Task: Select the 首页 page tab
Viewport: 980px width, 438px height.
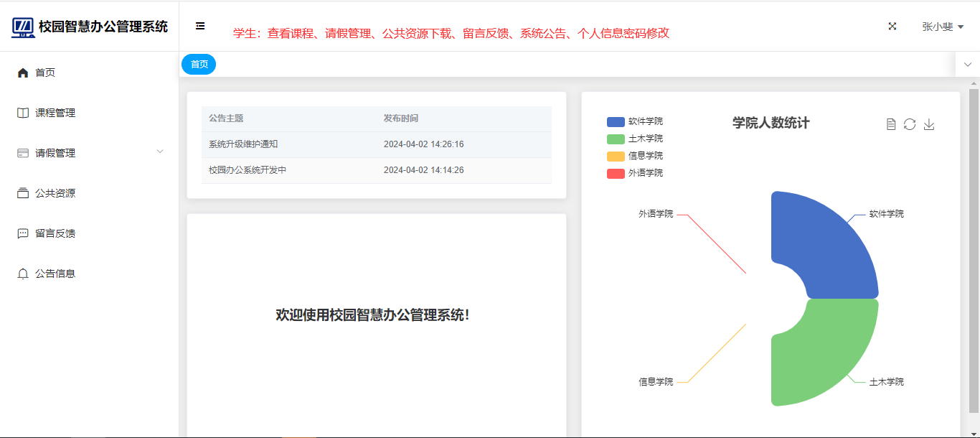Action: [x=199, y=65]
